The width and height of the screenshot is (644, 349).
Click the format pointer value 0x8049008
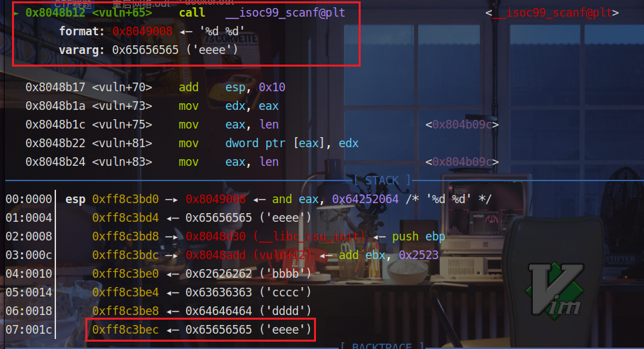pyautogui.click(x=142, y=31)
